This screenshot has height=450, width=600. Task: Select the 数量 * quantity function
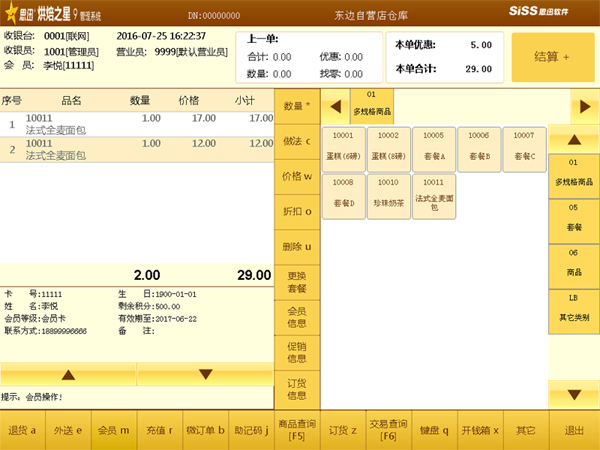tap(297, 106)
